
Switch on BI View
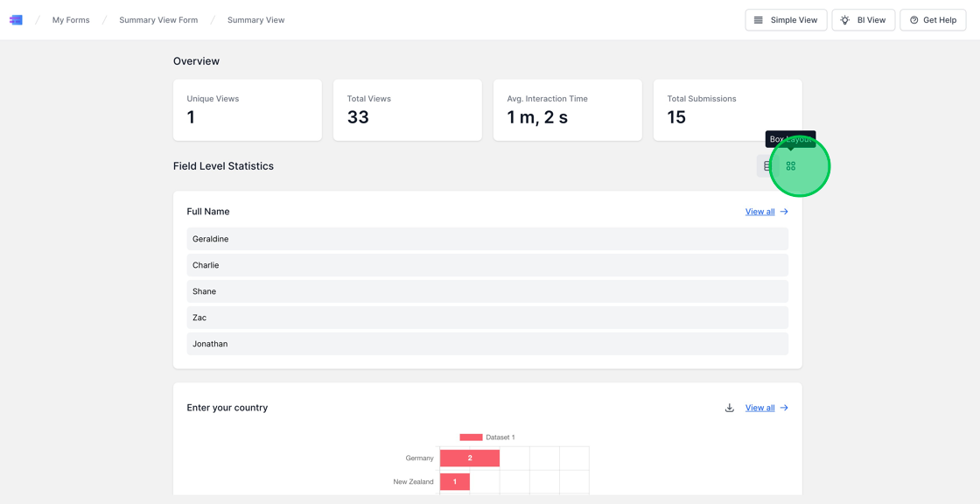[863, 19]
